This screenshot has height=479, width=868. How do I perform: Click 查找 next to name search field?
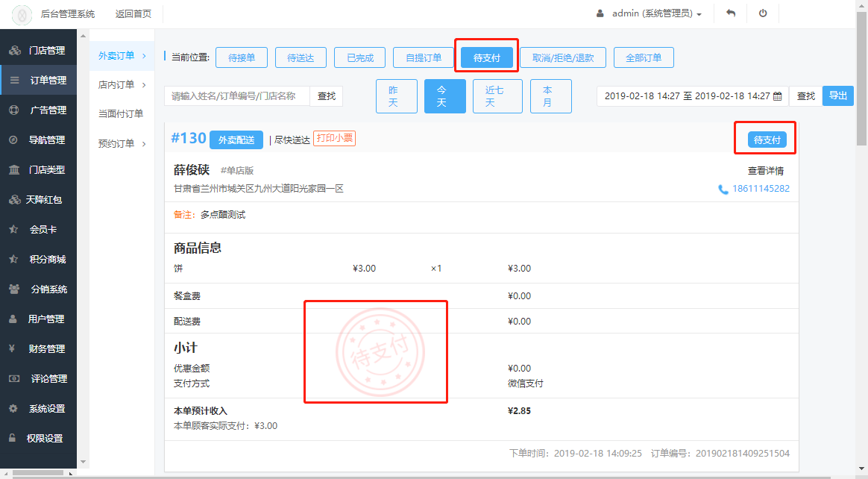(327, 96)
